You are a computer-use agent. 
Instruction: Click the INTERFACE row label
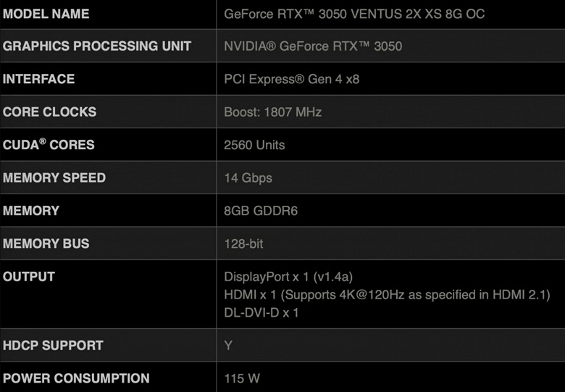pyautogui.click(x=39, y=79)
